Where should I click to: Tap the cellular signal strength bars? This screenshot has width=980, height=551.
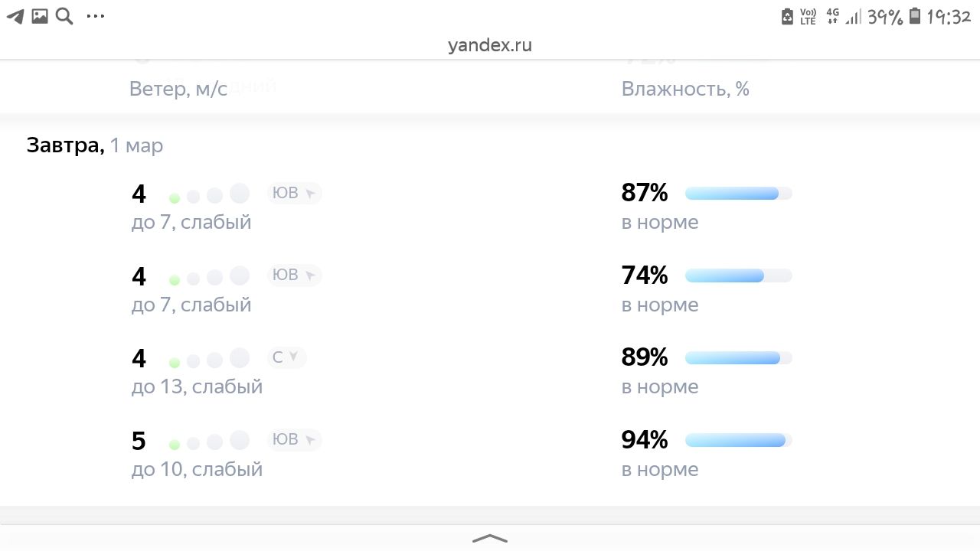point(853,17)
